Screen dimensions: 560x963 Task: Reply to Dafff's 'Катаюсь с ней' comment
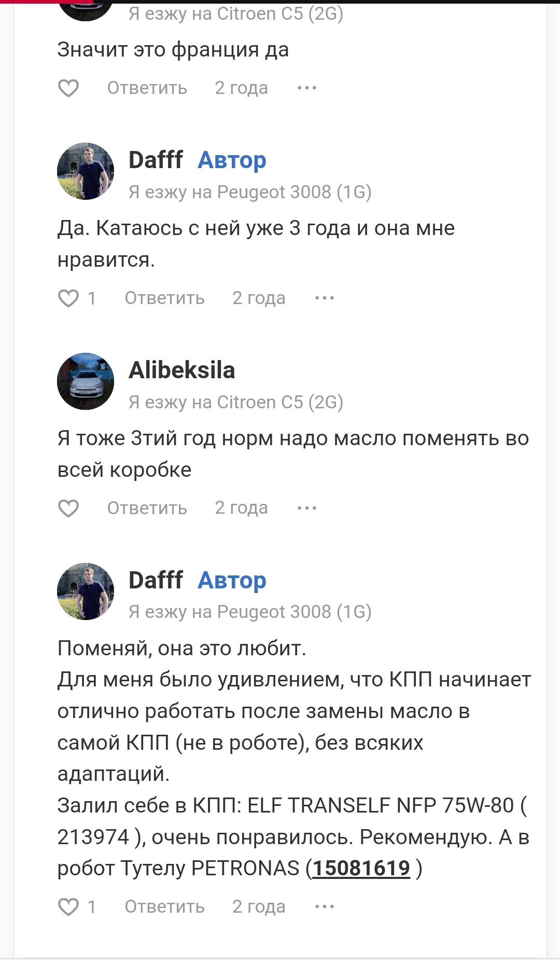[x=164, y=298]
